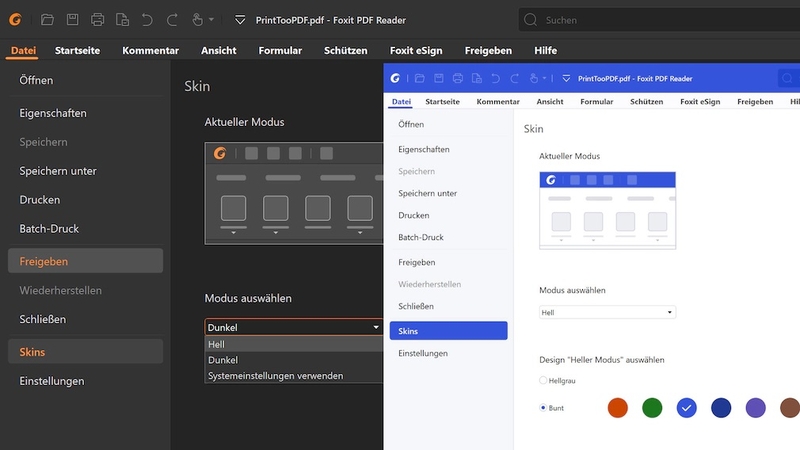Select the Bunt radio button

pos(543,408)
